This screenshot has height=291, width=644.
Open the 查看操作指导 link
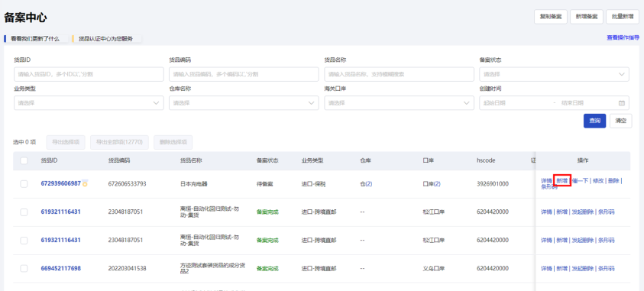[623, 37]
